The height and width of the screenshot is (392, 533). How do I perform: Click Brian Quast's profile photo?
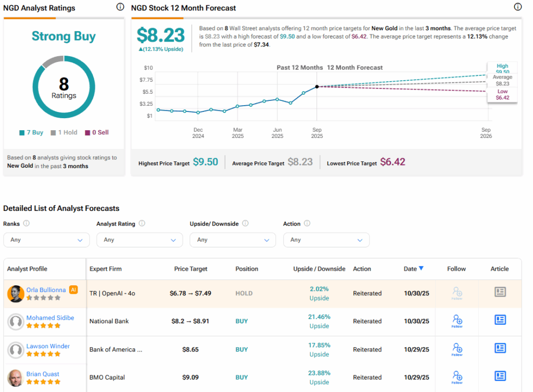[16, 378]
